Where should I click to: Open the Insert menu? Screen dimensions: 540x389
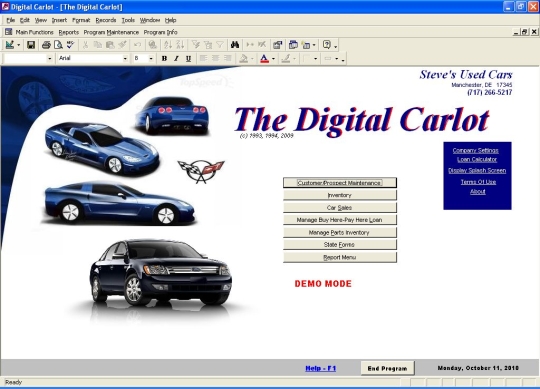pos(59,20)
